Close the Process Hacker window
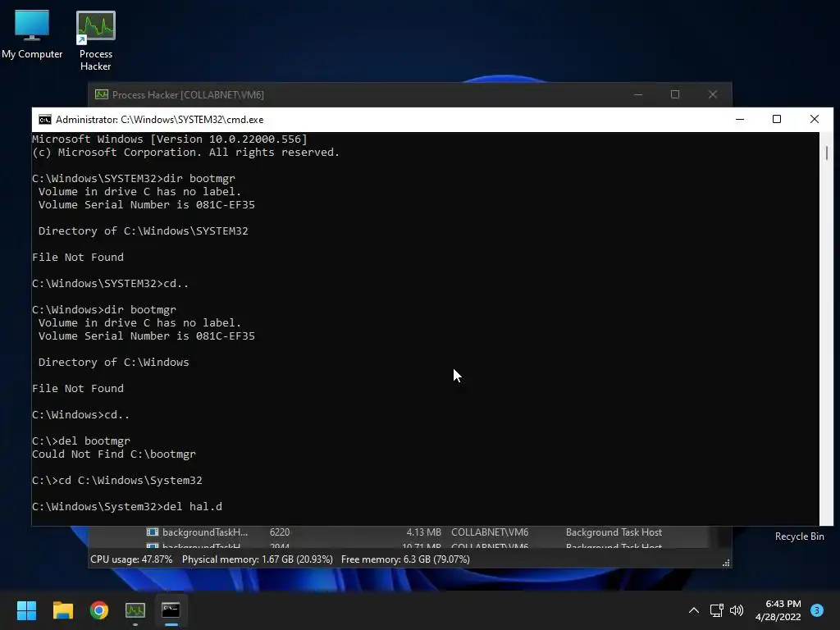The image size is (840, 630). [713, 94]
